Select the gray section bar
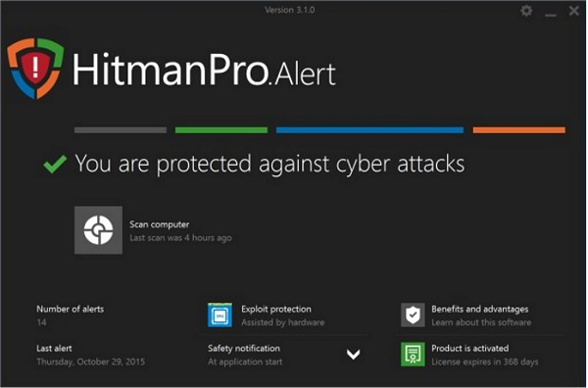The width and height of the screenshot is (588, 388). [x=121, y=130]
